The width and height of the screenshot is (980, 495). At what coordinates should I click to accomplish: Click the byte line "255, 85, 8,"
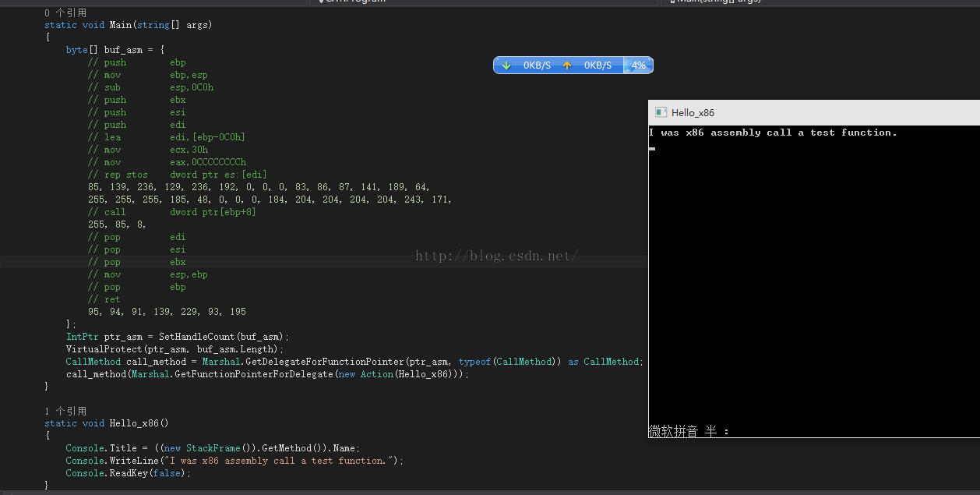(x=118, y=225)
